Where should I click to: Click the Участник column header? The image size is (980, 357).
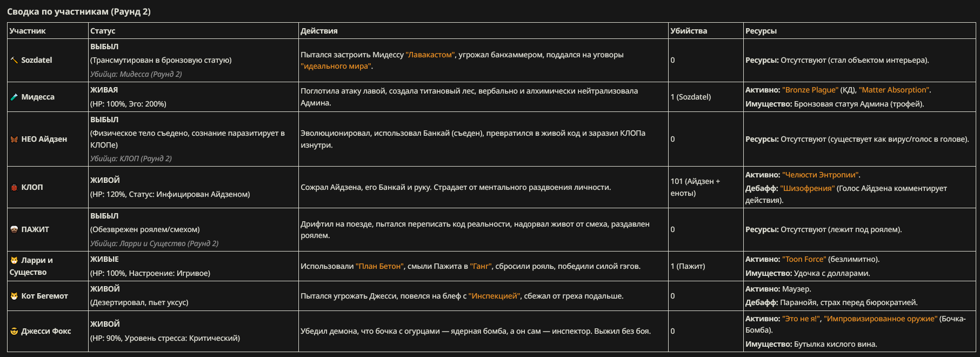[28, 31]
